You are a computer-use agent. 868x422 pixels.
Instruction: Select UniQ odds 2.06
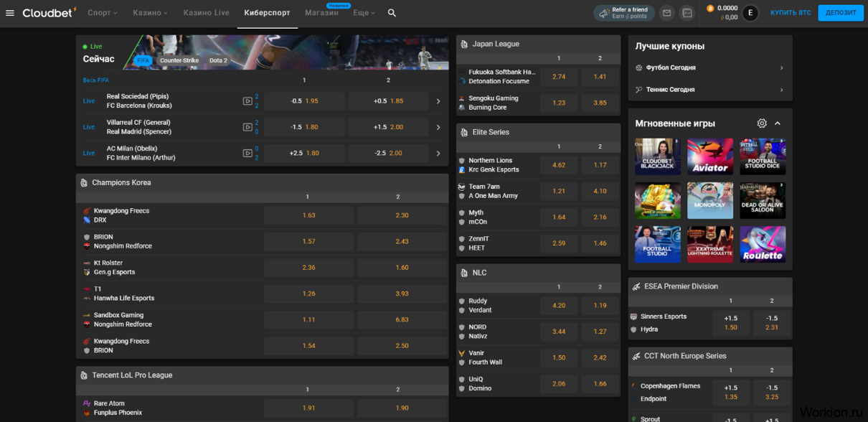click(559, 384)
